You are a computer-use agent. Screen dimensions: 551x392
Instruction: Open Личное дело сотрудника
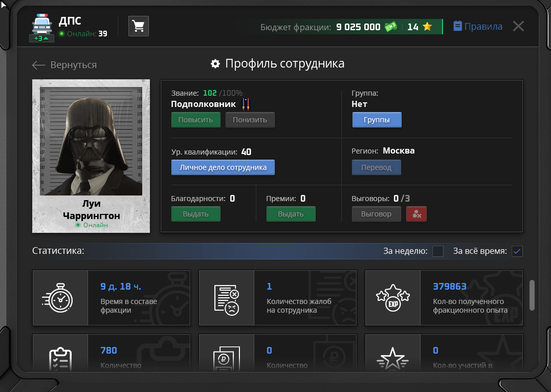223,167
